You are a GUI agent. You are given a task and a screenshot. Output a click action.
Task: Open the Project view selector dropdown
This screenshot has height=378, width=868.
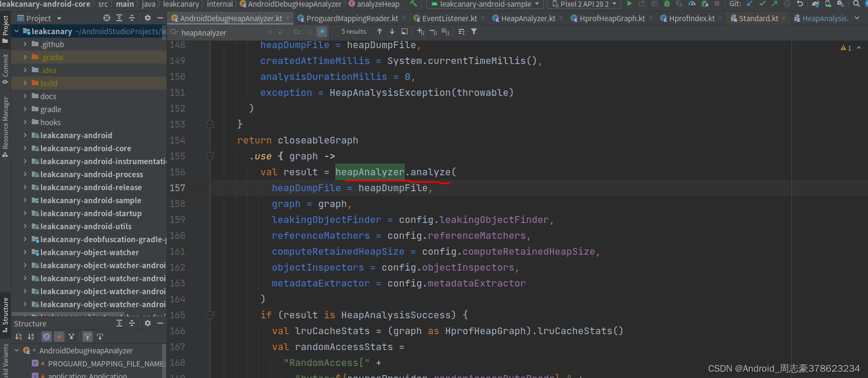39,18
